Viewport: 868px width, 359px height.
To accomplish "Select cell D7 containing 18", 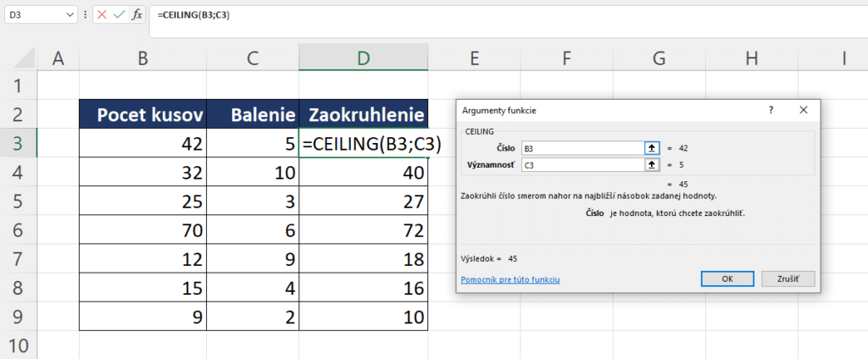I will coord(363,258).
